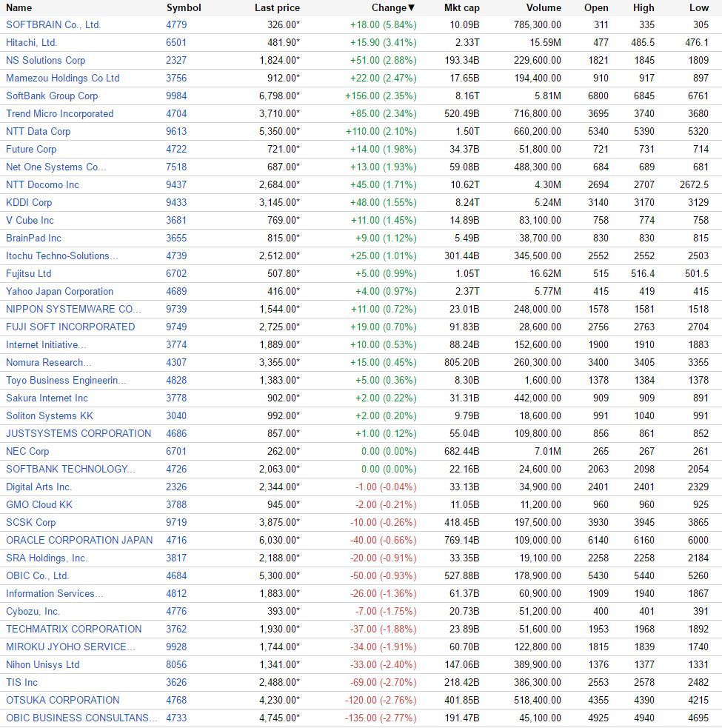This screenshot has width=722, height=728.
Task: Open NIPPON SYSTEMWARE CO... link
Action: 73,310
